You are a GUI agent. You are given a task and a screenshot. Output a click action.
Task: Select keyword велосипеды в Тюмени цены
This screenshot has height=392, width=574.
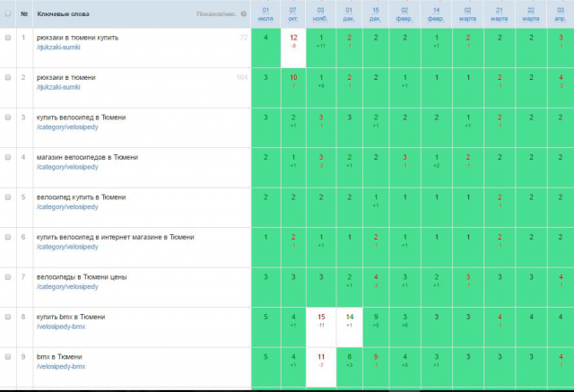tap(82, 276)
